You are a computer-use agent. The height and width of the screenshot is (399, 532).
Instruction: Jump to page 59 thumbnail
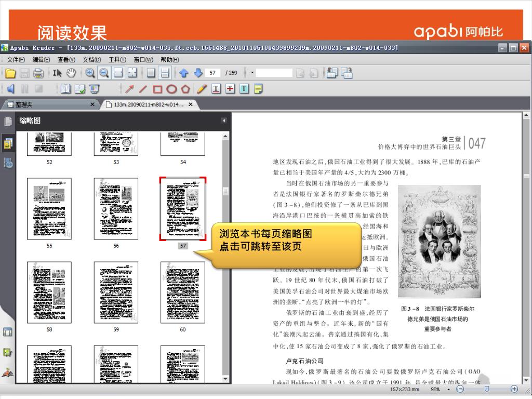point(116,292)
